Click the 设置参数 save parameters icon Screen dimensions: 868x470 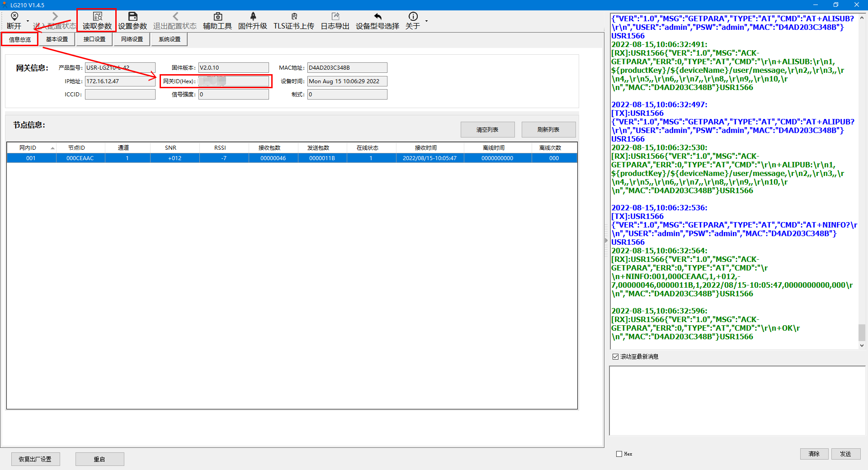[132, 17]
